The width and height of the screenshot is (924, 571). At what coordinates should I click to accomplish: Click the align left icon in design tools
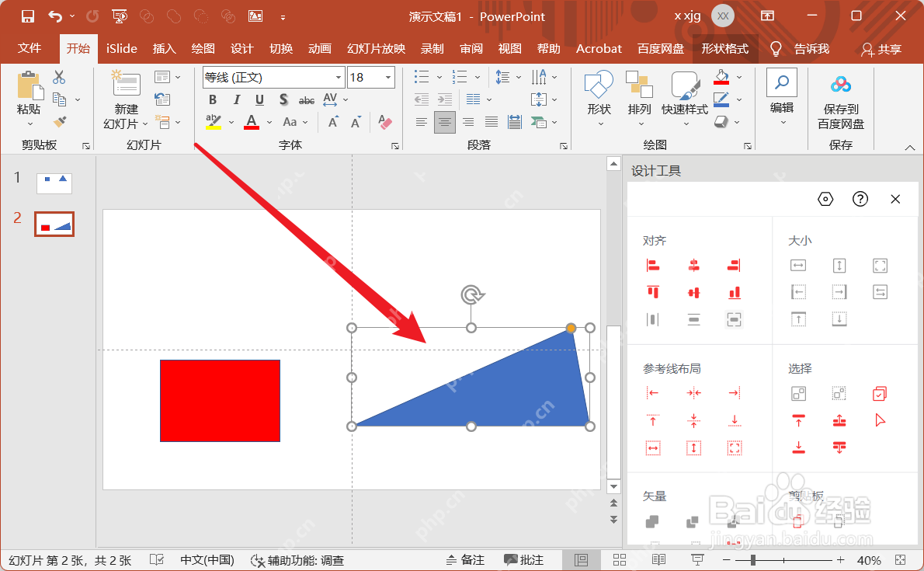[x=653, y=266]
